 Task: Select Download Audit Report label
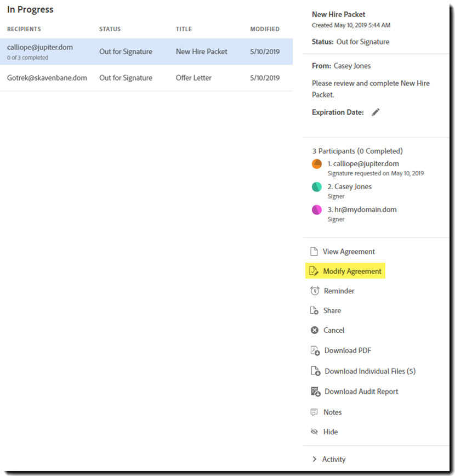point(361,392)
